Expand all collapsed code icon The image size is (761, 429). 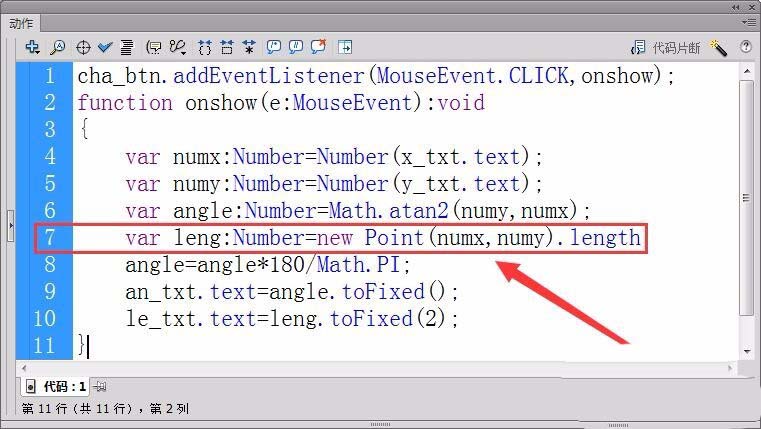249,47
